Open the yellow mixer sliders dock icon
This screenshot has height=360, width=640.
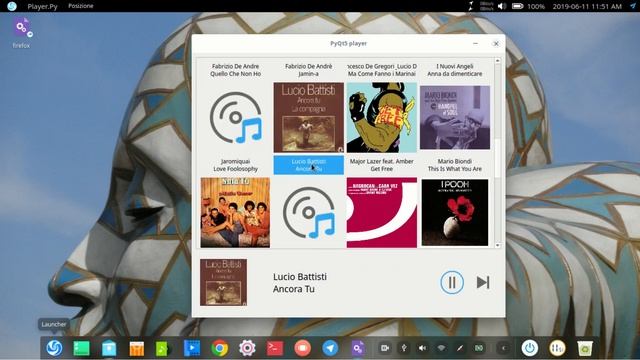pos(557,348)
